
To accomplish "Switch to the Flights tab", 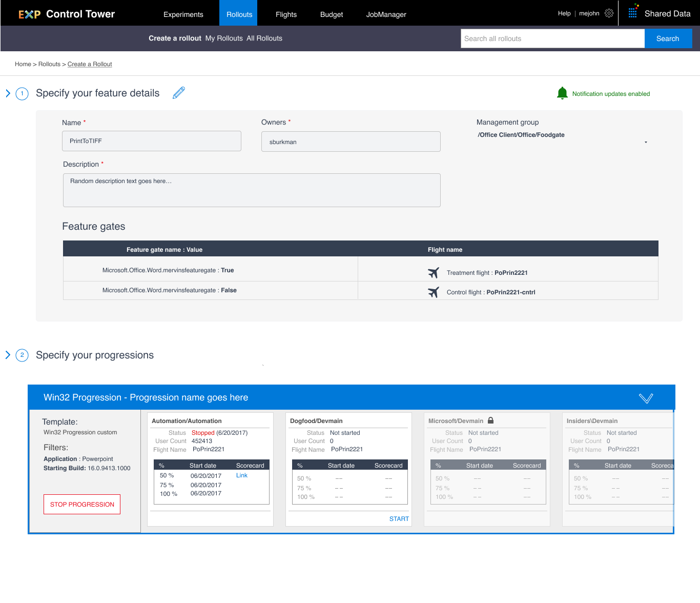I will tap(286, 15).
